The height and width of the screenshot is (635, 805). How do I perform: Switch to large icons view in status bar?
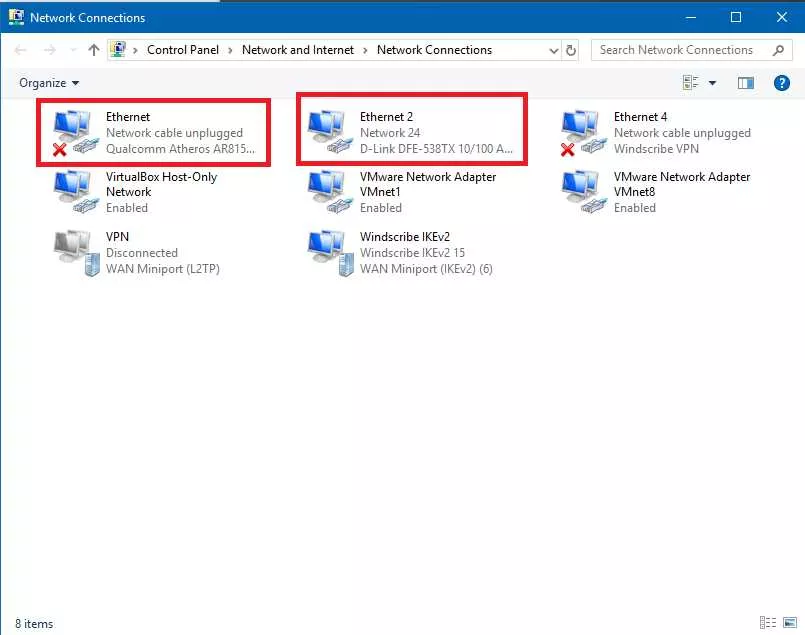[790, 623]
